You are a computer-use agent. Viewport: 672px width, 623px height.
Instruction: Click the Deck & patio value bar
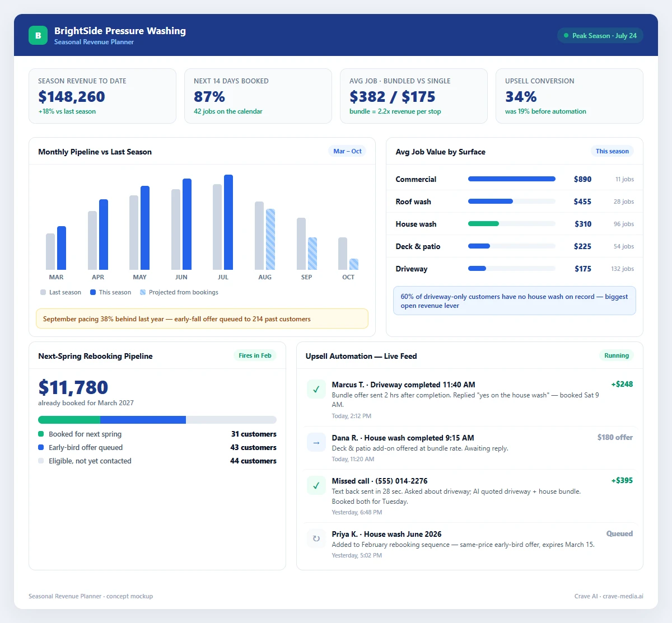[479, 246]
